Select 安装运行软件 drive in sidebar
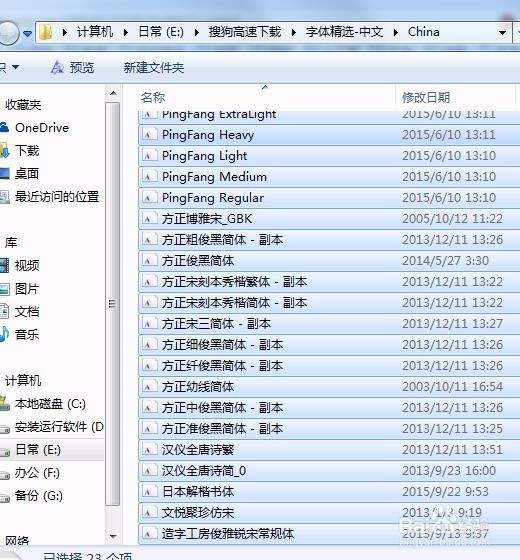 [52, 427]
